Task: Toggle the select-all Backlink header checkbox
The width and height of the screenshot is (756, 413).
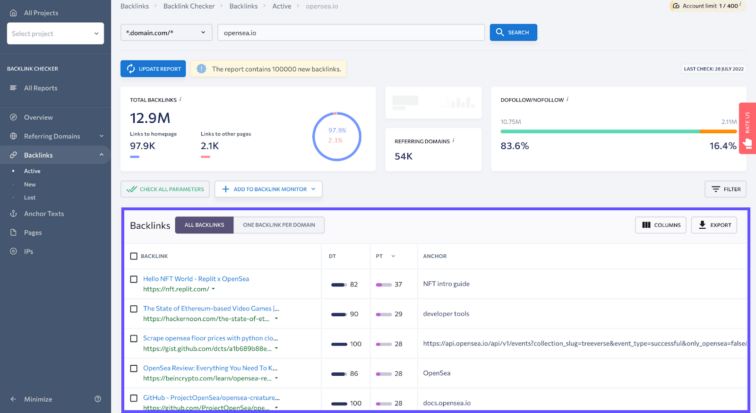Action: [x=134, y=256]
